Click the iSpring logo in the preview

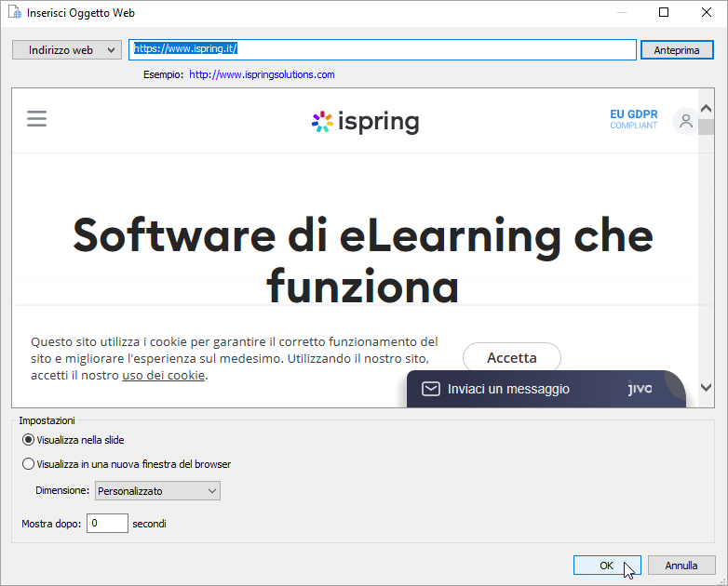[365, 122]
